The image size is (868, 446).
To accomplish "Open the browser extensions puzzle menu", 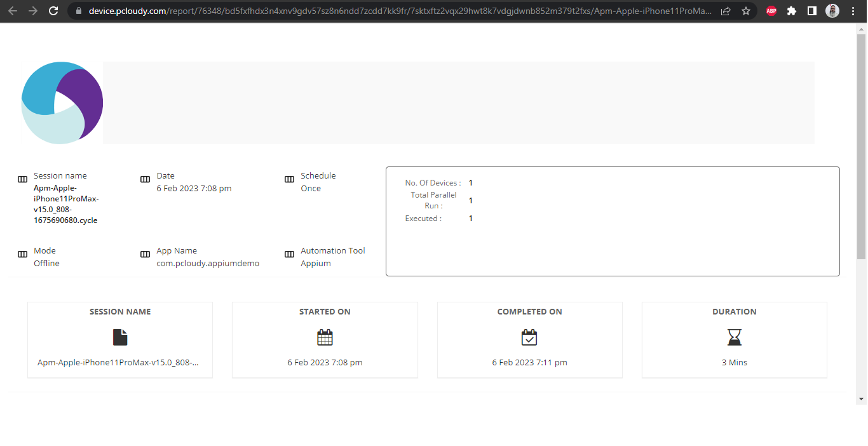I will (792, 11).
